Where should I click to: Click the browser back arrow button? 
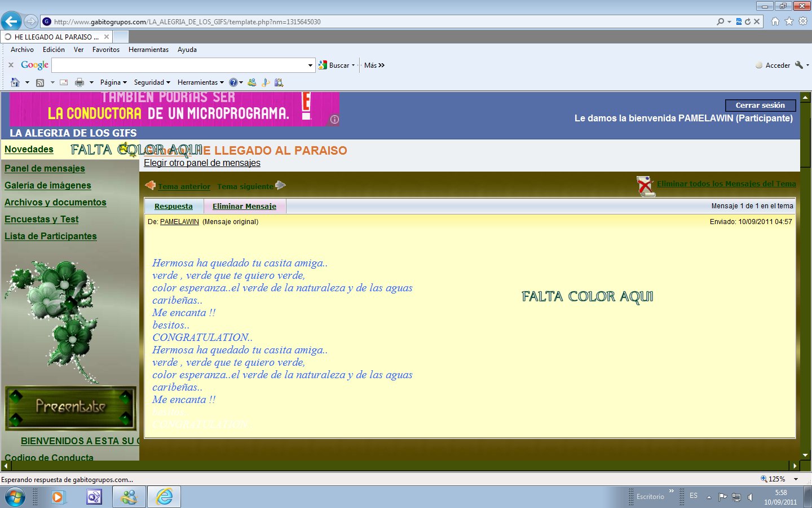(x=11, y=21)
